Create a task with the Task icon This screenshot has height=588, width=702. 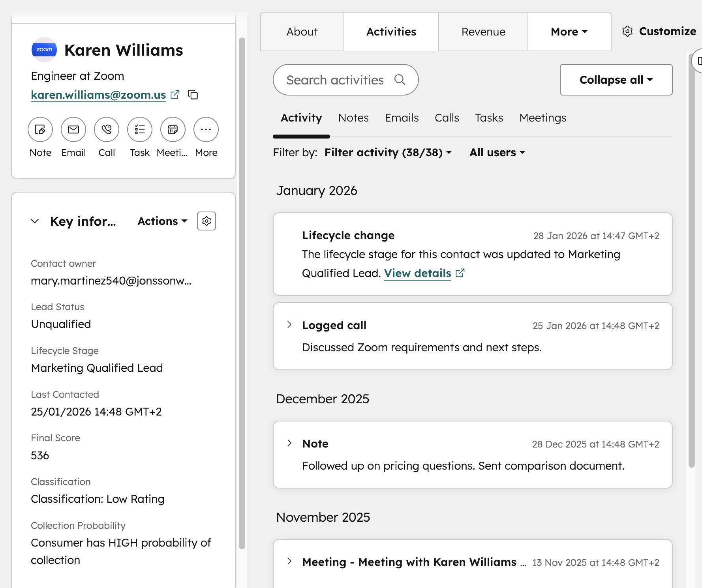(x=139, y=129)
